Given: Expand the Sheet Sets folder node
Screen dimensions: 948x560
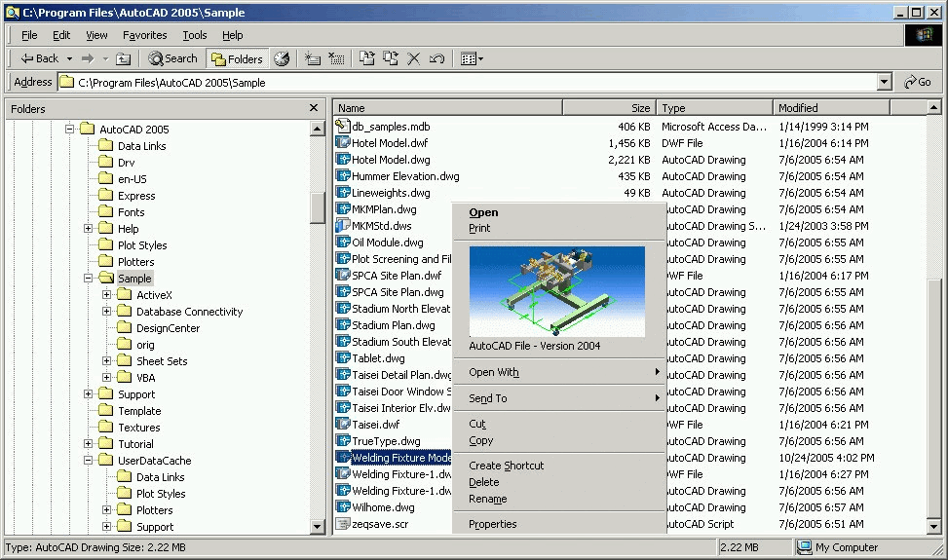Looking at the screenshot, I should (107, 360).
